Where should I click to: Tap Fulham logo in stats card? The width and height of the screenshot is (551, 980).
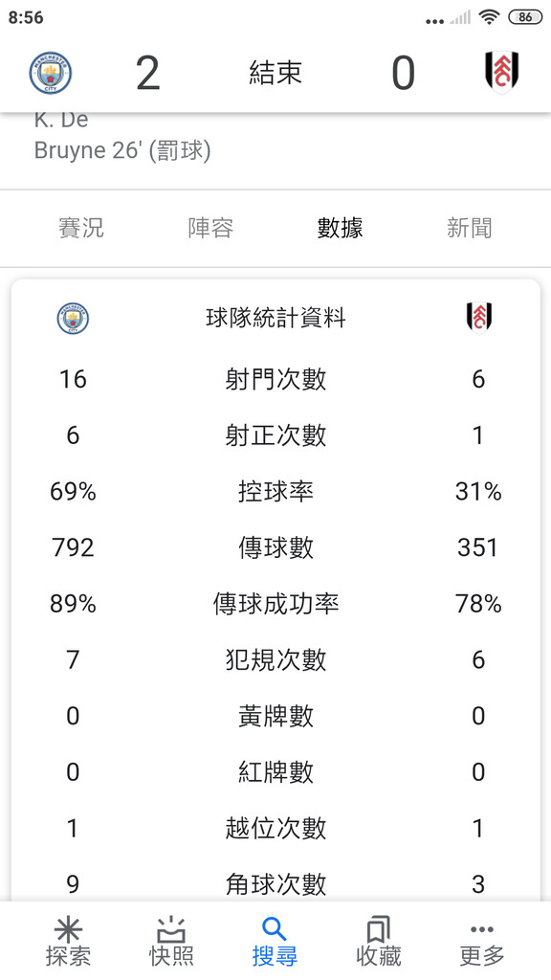(479, 318)
